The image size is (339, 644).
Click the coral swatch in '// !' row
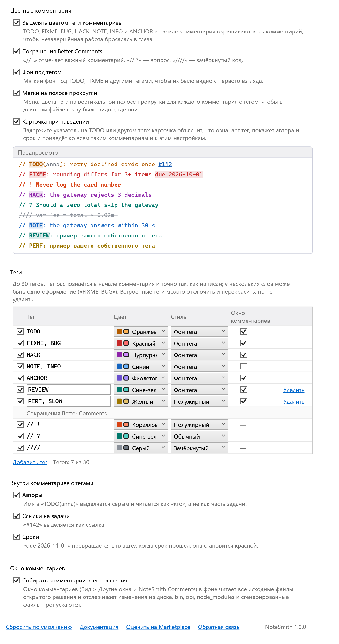click(119, 424)
